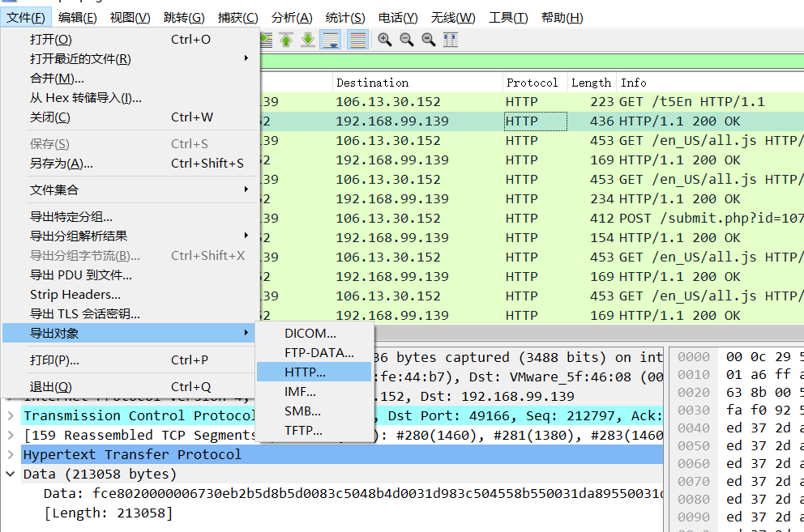
Task: Click the go to last packet icon
Action: tap(308, 40)
